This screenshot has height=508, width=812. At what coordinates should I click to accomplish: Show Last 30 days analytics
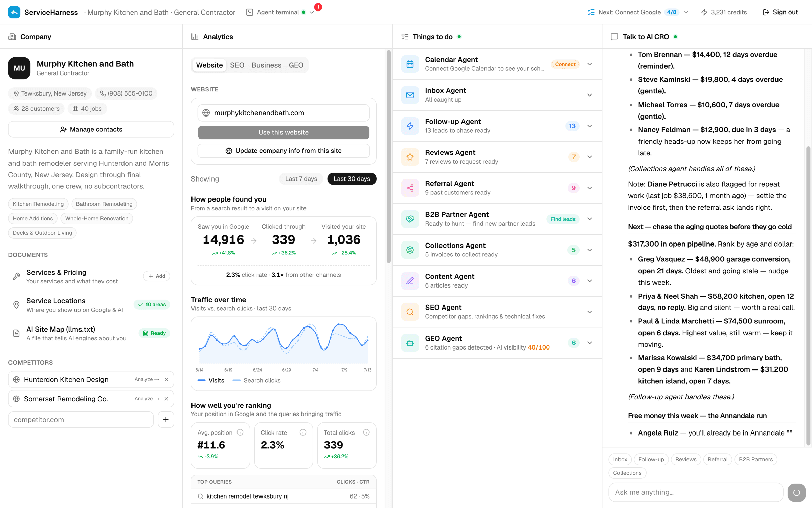352,179
